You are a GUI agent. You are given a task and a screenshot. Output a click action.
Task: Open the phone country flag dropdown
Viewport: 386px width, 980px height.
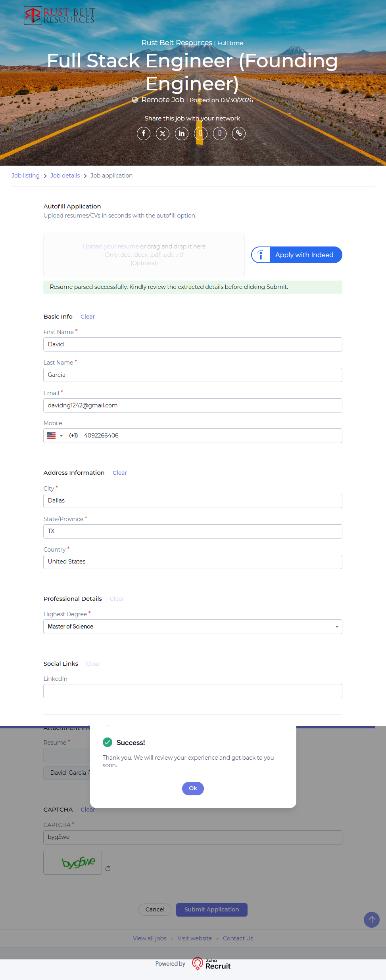coord(55,436)
